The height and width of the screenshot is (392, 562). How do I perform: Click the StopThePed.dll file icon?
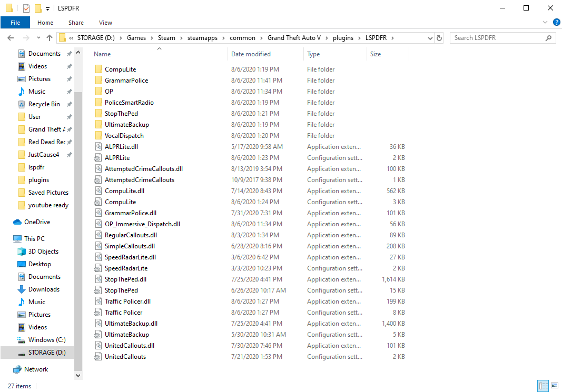[98, 279]
